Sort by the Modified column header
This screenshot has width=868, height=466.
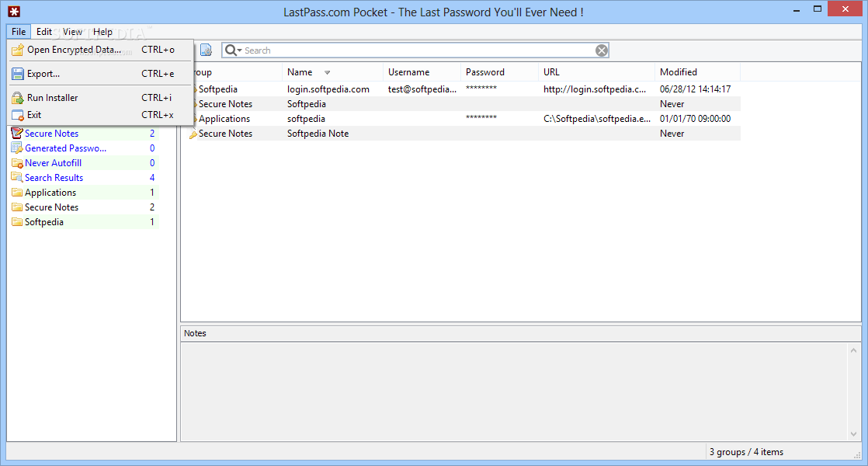[x=697, y=72]
